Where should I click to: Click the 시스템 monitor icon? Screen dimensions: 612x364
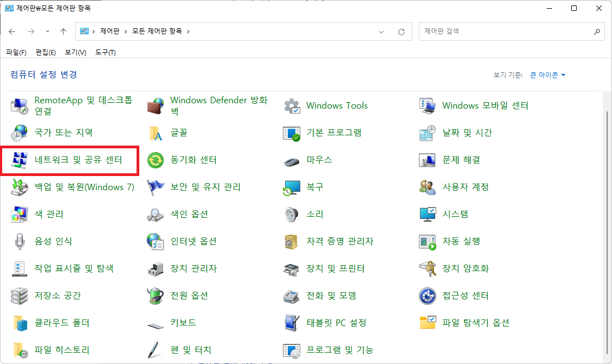click(428, 215)
